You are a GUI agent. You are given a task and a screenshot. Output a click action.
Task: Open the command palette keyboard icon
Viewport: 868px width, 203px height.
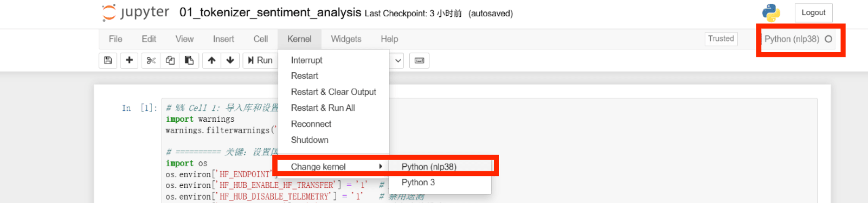point(419,60)
